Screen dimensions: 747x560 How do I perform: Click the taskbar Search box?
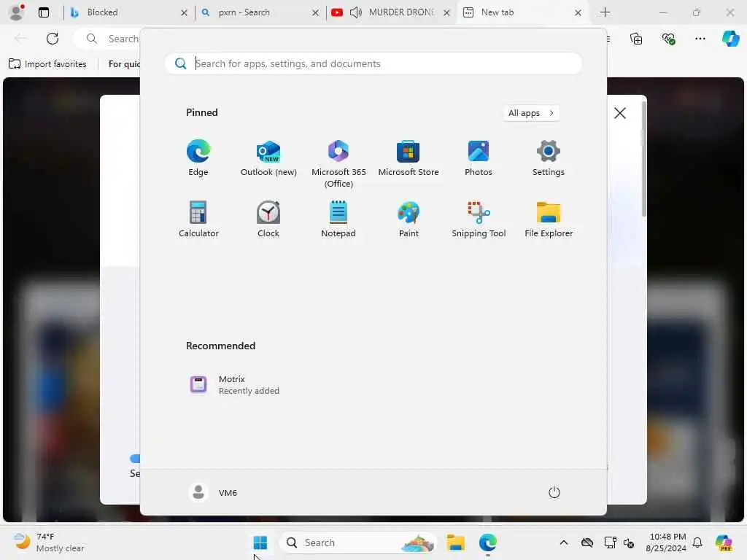click(358, 542)
